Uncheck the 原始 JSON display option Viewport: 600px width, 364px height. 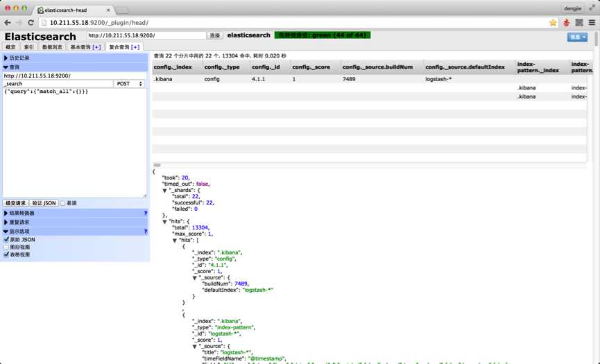point(6,239)
